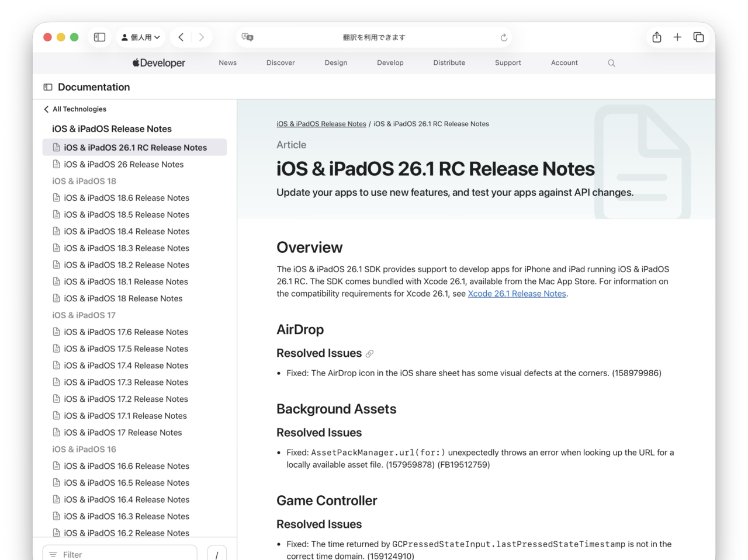
Task: Show the tab overview
Action: pos(698,37)
